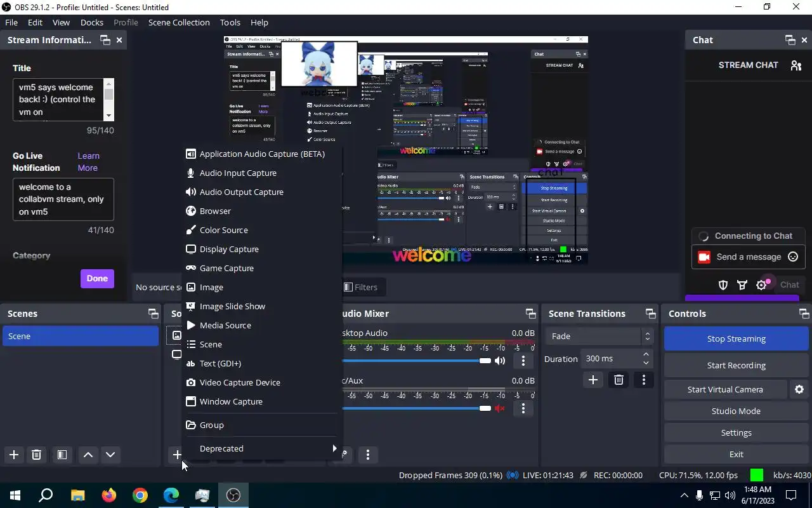This screenshot has width=812, height=508.
Task: Open chat settings gear
Action: 762,285
